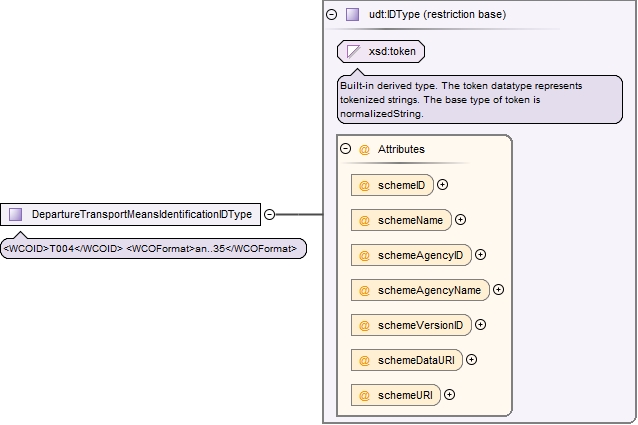
Task: Select the schemeName attribute label
Action: [411, 220]
